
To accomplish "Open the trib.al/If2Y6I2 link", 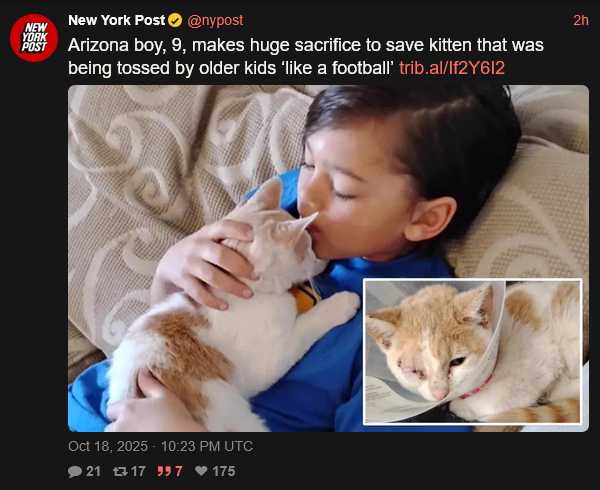I will click(x=452, y=68).
